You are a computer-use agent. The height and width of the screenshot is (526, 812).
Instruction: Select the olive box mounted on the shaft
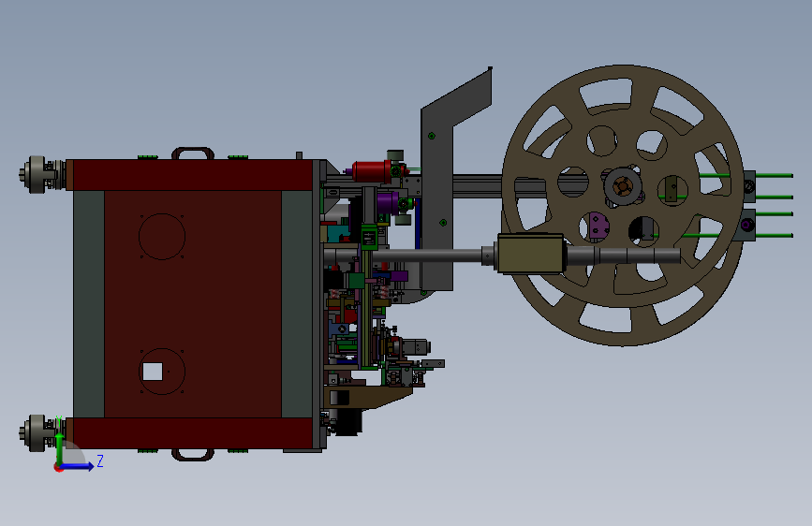click(531, 253)
